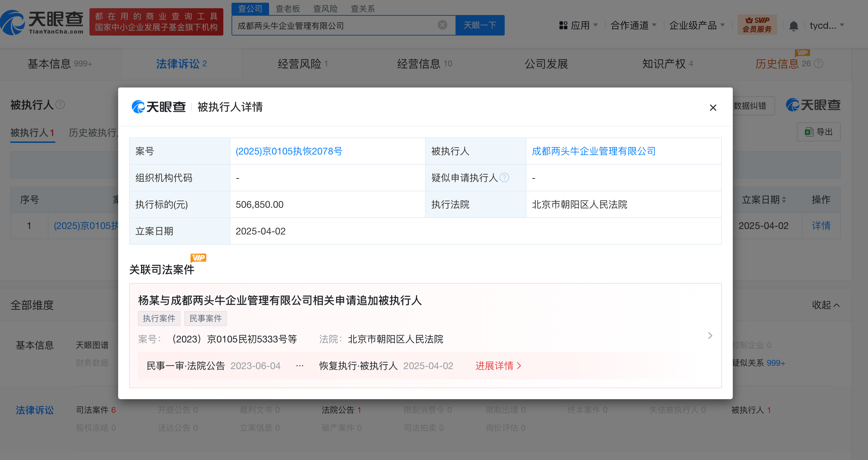This screenshot has height=460, width=868.
Task: Click help icon beside 历史信息
Action: coord(818,64)
